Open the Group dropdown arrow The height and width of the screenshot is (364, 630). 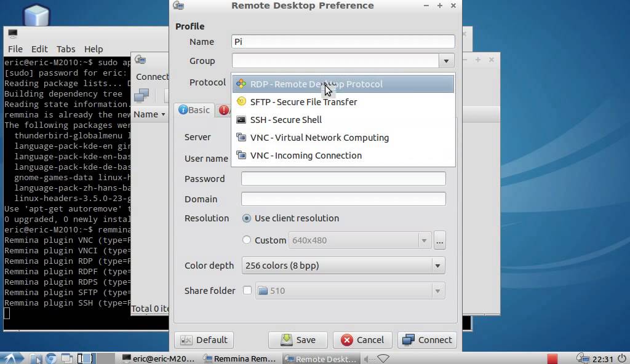pyautogui.click(x=446, y=61)
